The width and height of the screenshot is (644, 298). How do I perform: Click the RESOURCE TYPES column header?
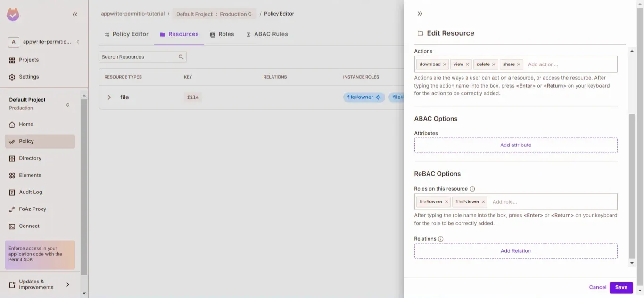pos(123,77)
